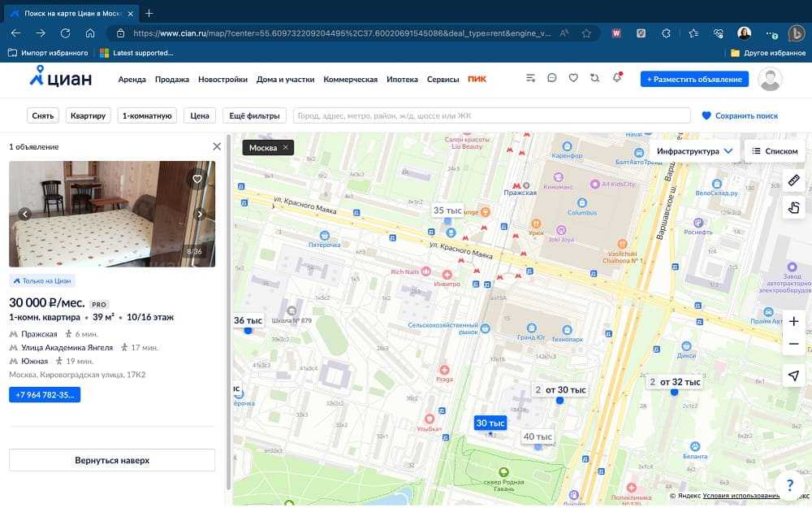The height and width of the screenshot is (508, 812).
Task: Open the 1-комнатную rooms filter
Action: click(x=147, y=115)
